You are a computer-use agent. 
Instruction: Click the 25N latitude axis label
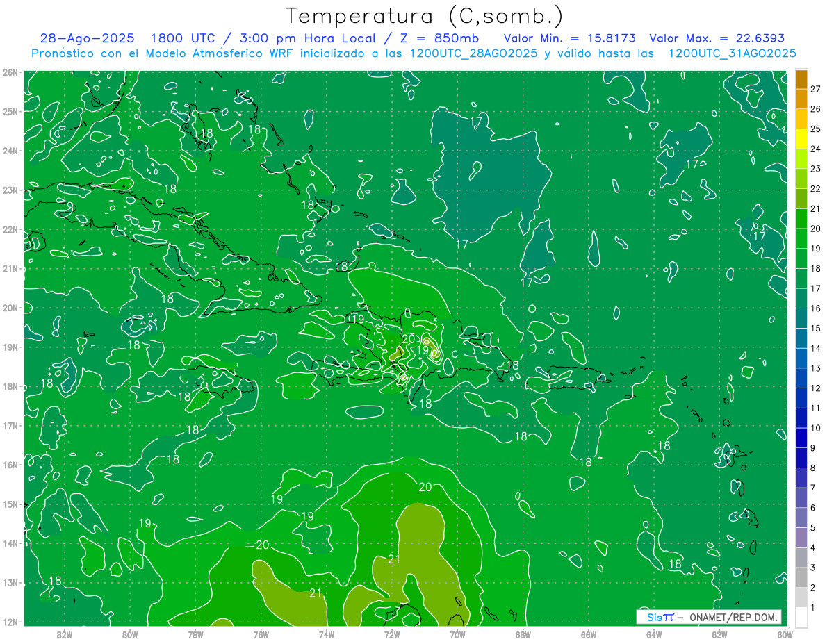(10, 111)
